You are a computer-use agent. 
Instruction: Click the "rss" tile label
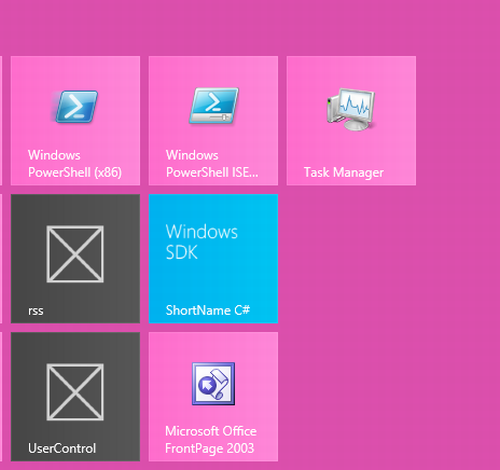coord(36,311)
